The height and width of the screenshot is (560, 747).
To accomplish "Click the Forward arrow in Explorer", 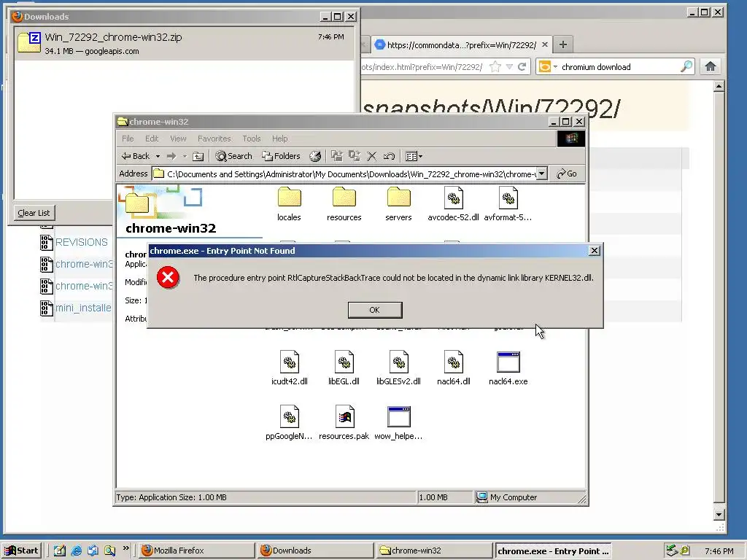I will (171, 156).
